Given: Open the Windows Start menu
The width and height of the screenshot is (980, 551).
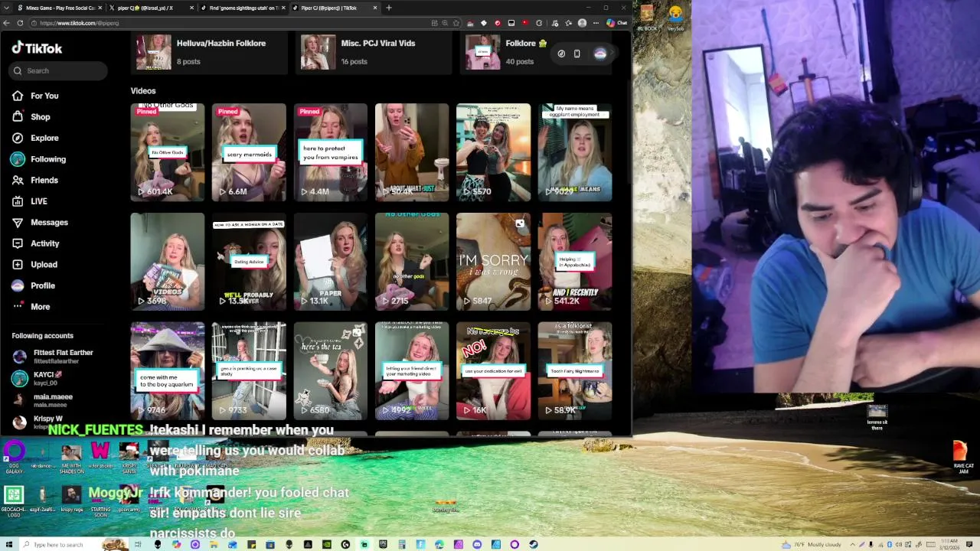Looking at the screenshot, I should point(8,544).
